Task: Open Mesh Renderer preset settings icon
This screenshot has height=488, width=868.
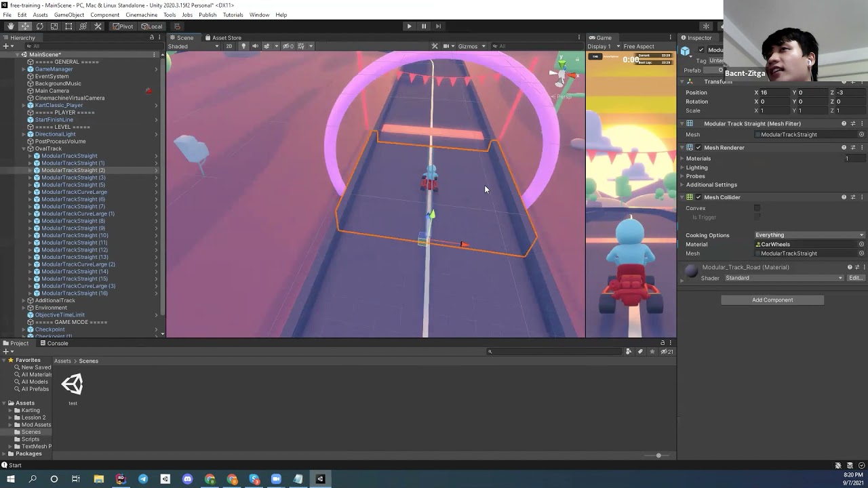Action: click(x=853, y=148)
